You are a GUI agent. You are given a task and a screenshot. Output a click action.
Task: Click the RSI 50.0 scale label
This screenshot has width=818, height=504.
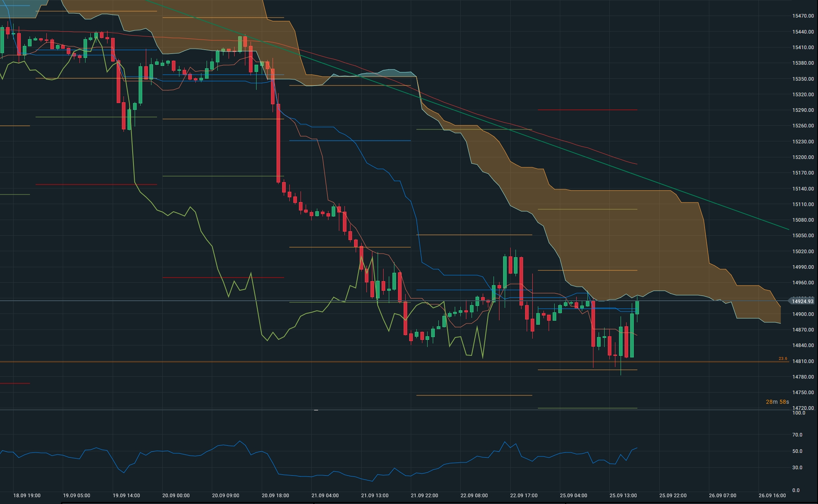[x=797, y=451]
